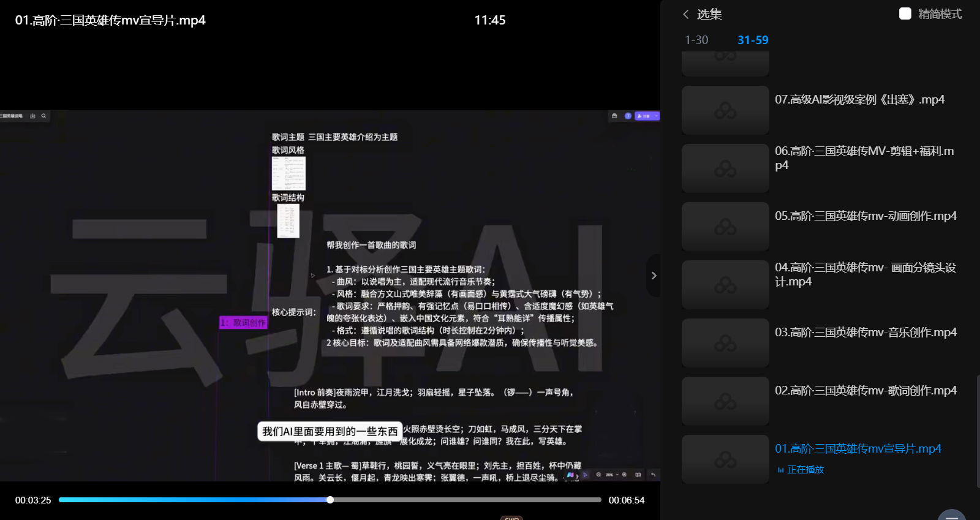The width and height of the screenshot is (980, 520).
Task: Click the zoom-out magnifier icon in the canvas
Action: point(598,475)
